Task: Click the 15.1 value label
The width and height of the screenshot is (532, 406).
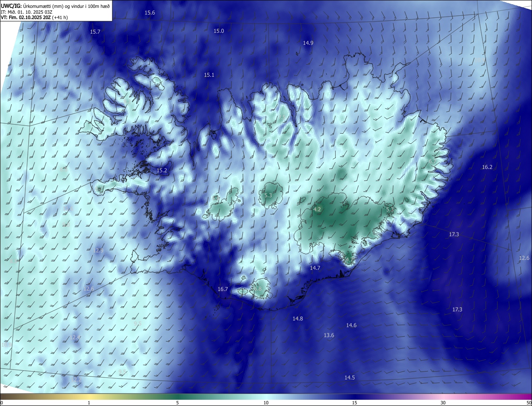Action: coord(209,75)
